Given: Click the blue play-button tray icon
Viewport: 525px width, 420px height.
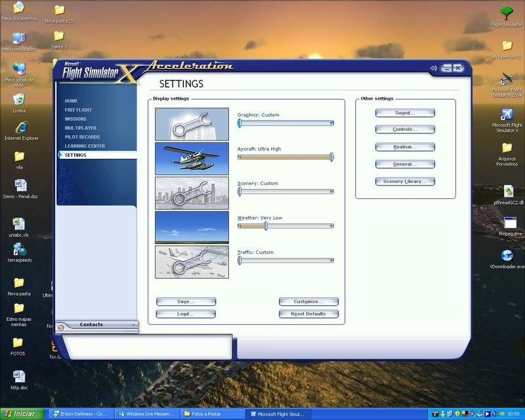Looking at the screenshot, I should coord(487,413).
